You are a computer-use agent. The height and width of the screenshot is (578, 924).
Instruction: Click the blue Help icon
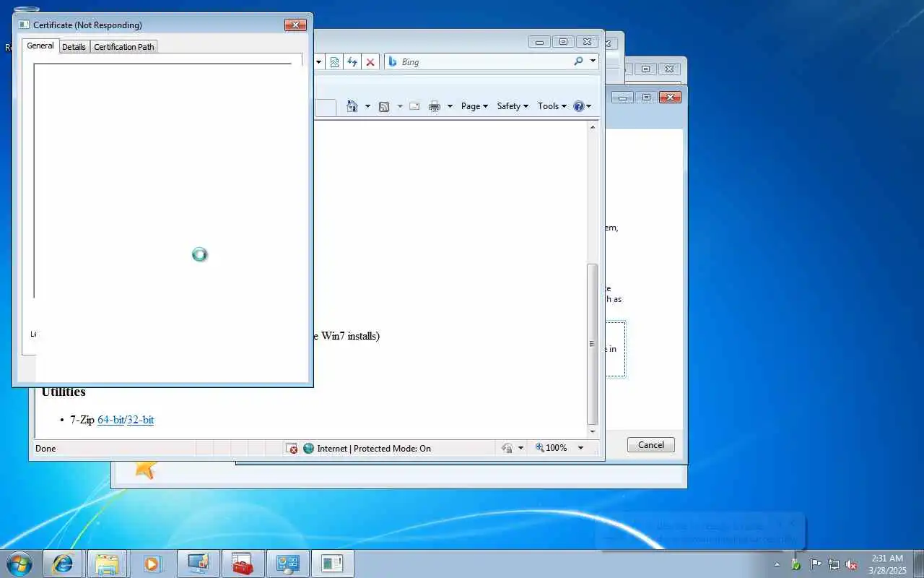(x=579, y=106)
